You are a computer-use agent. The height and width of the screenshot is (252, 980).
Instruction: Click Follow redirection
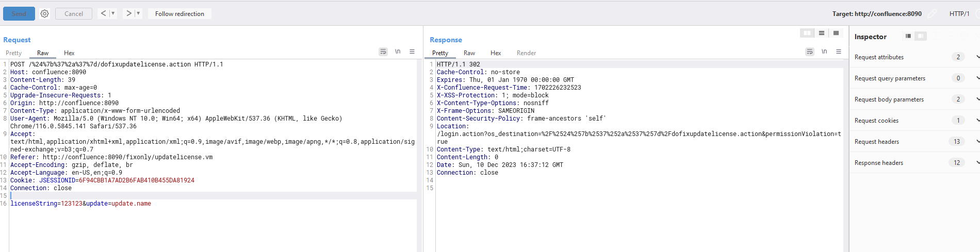(x=179, y=14)
